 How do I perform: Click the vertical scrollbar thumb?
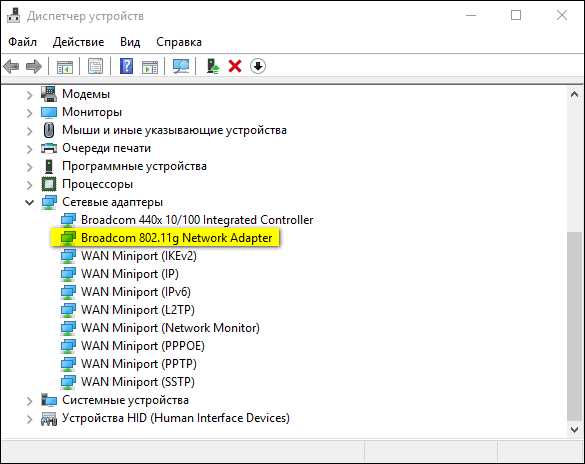tap(574, 325)
